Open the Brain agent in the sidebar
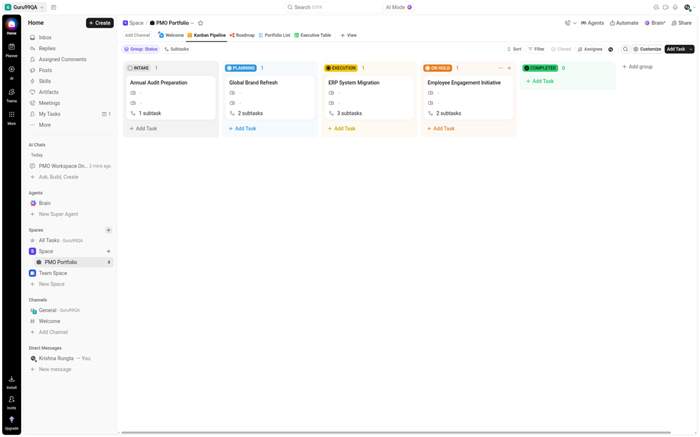Screen dimensions: 700x437 click(x=71, y=203)
